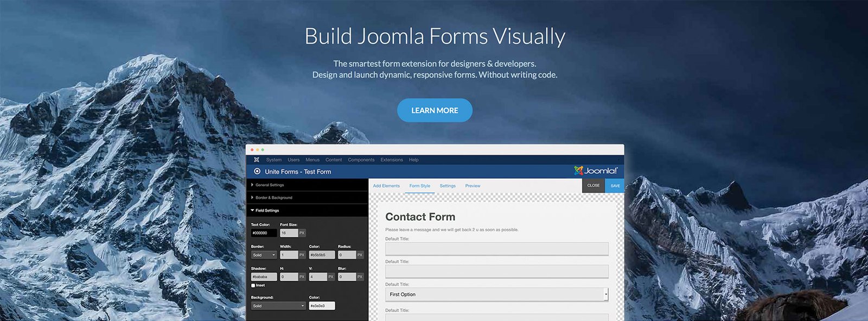Click the Font Size input showing 16
868x321 pixels.
pyautogui.click(x=289, y=233)
